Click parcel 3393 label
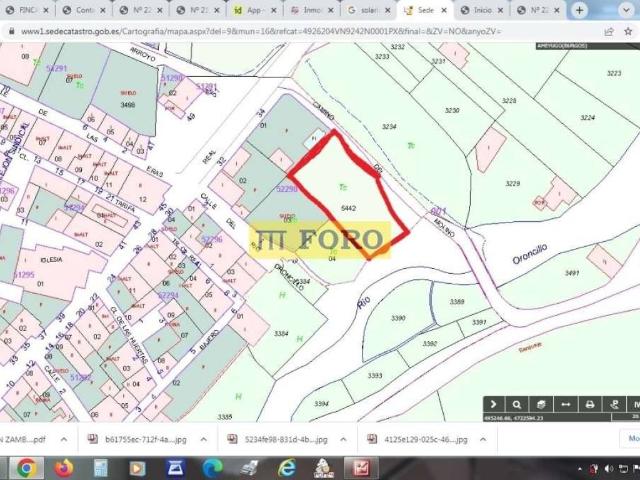 (x=375, y=376)
